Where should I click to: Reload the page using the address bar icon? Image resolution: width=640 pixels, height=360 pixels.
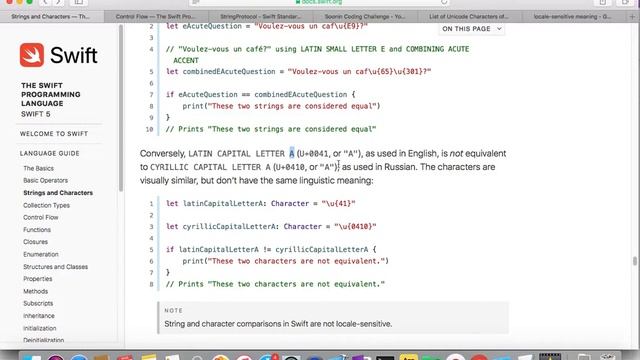tap(444, 2)
